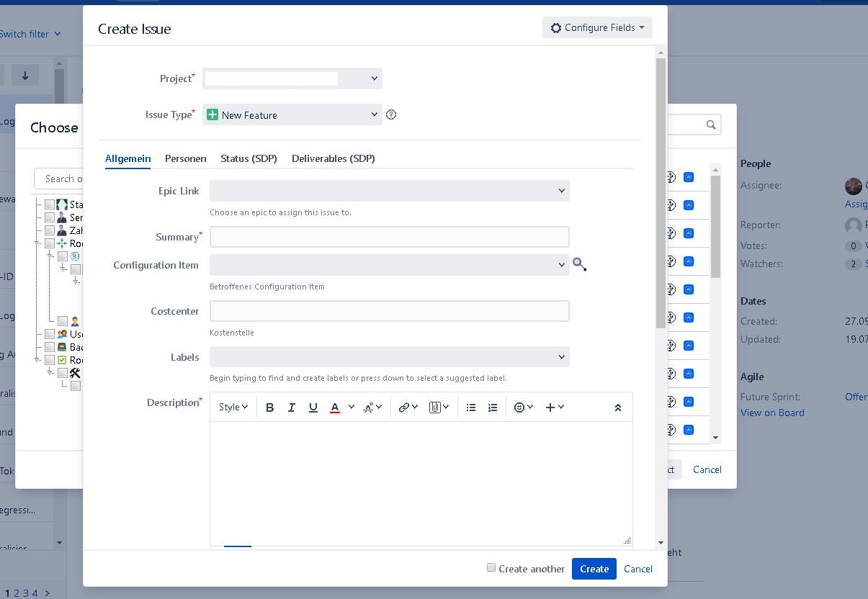This screenshot has width=868, height=599.
Task: Apply italic formatting in the Description toolbar
Action: [x=292, y=407]
